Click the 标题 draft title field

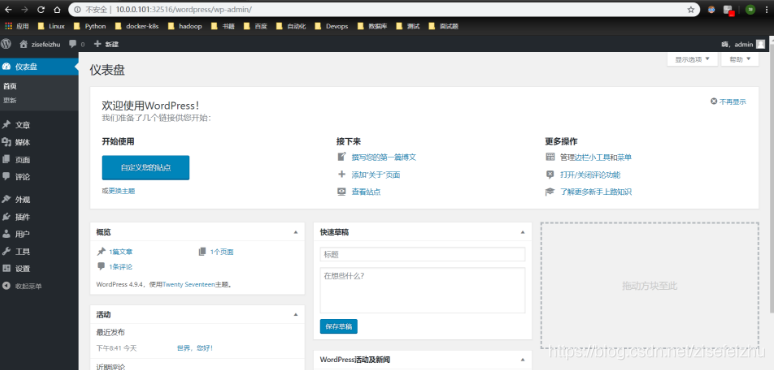[423, 254]
